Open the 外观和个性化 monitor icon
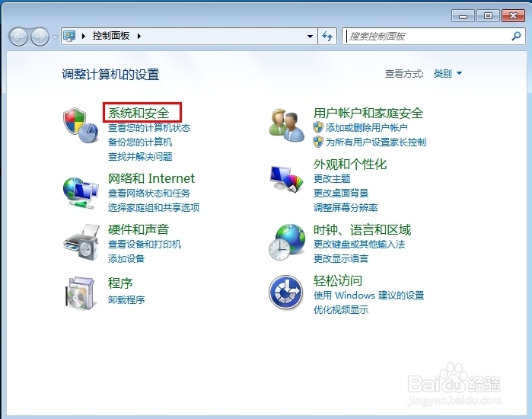The height and width of the screenshot is (419, 532). pos(286,178)
